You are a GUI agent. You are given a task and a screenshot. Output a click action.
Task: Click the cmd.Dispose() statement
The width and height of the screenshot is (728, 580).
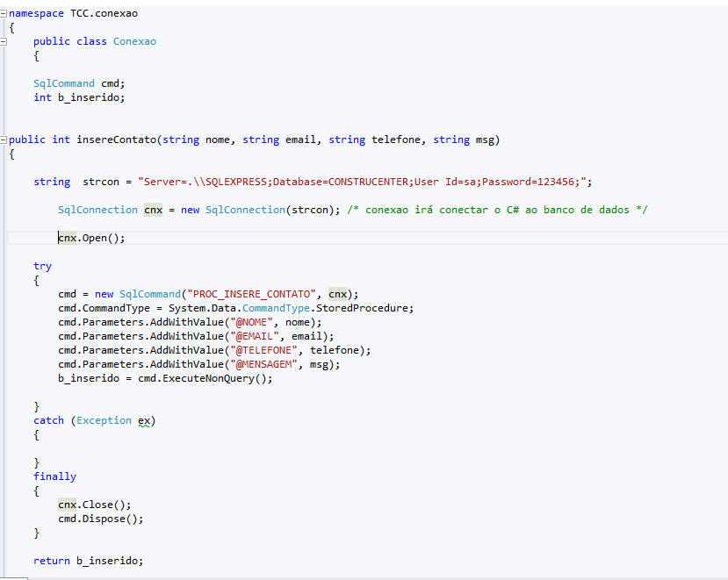[101, 519]
